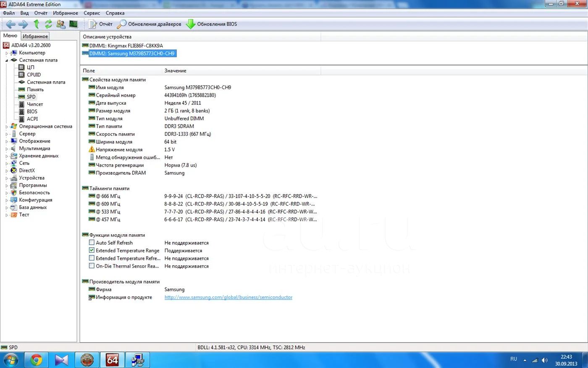Uncheck the Extended Temperature Range checkbox
The image size is (588, 368).
click(92, 250)
